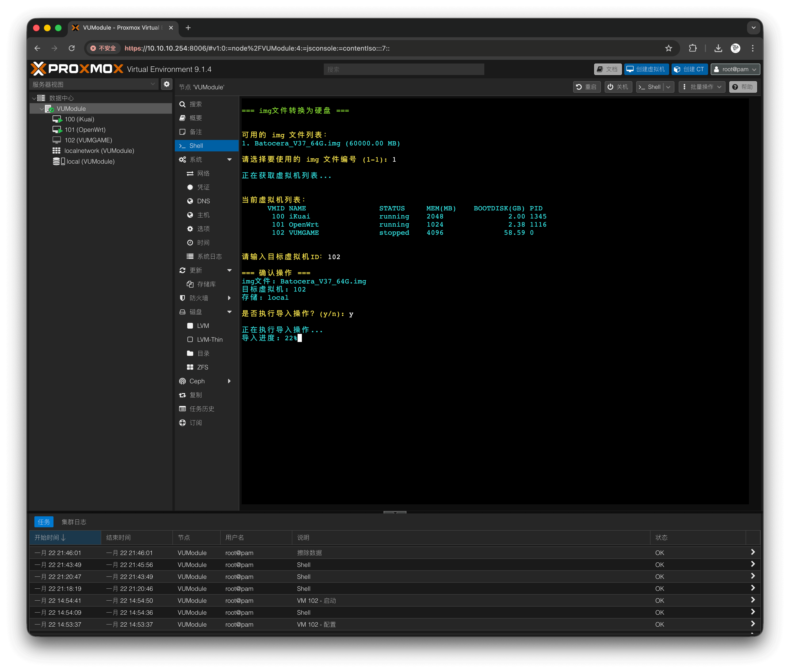Open the Ceph menu item
The image size is (790, 672).
tap(197, 381)
